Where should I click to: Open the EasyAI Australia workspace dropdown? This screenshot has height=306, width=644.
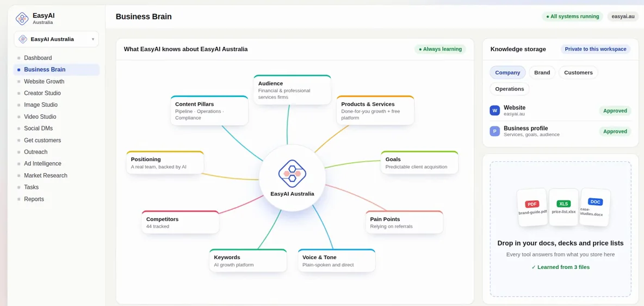click(x=56, y=39)
